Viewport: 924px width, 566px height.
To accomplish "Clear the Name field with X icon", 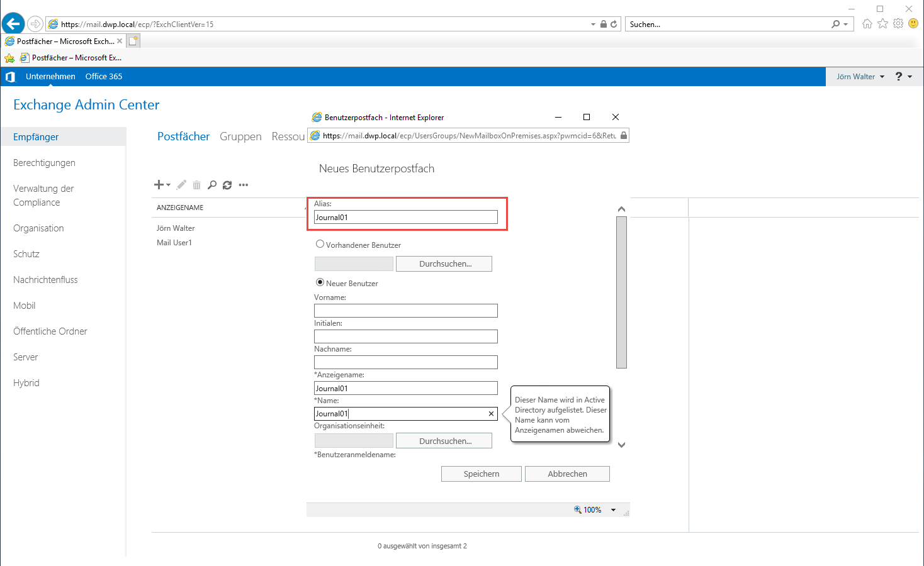I will point(491,414).
